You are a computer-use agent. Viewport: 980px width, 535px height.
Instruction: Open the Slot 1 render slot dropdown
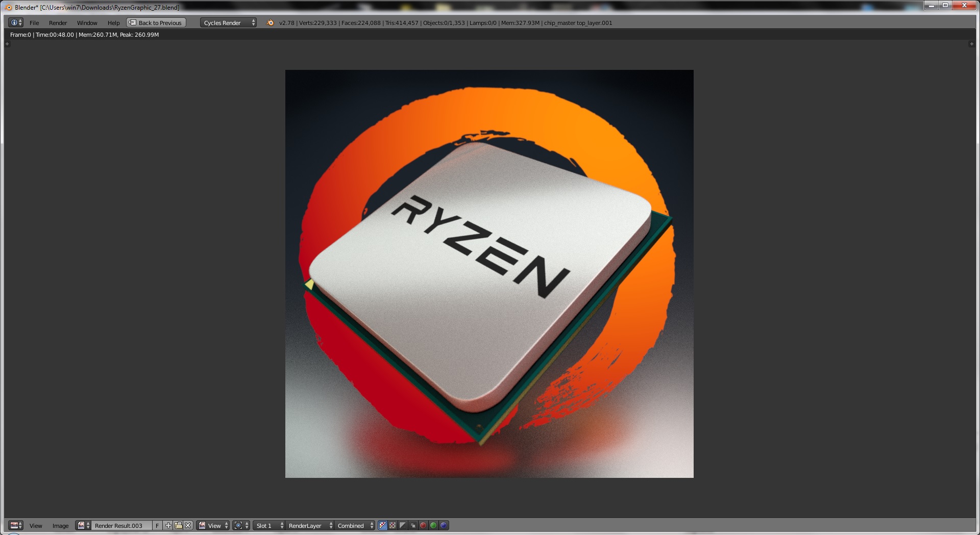tap(269, 525)
